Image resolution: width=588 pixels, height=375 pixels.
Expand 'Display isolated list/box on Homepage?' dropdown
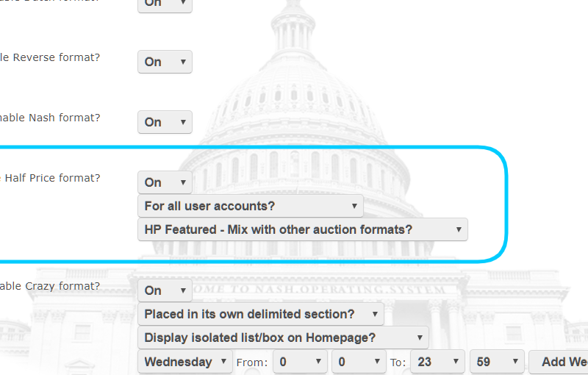pos(283,337)
